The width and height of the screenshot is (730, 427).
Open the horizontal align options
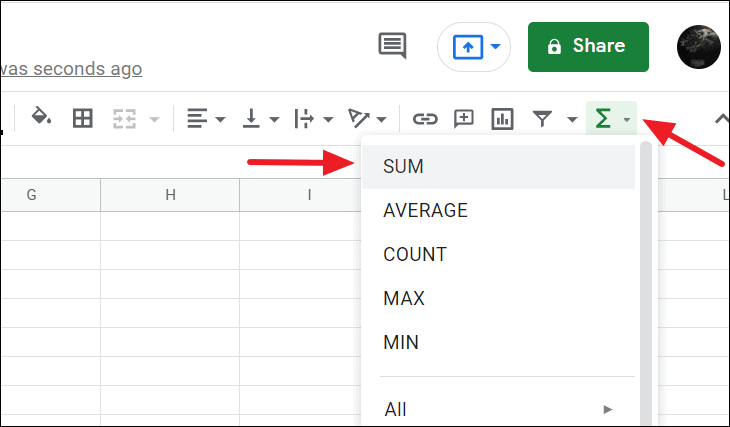pos(204,119)
